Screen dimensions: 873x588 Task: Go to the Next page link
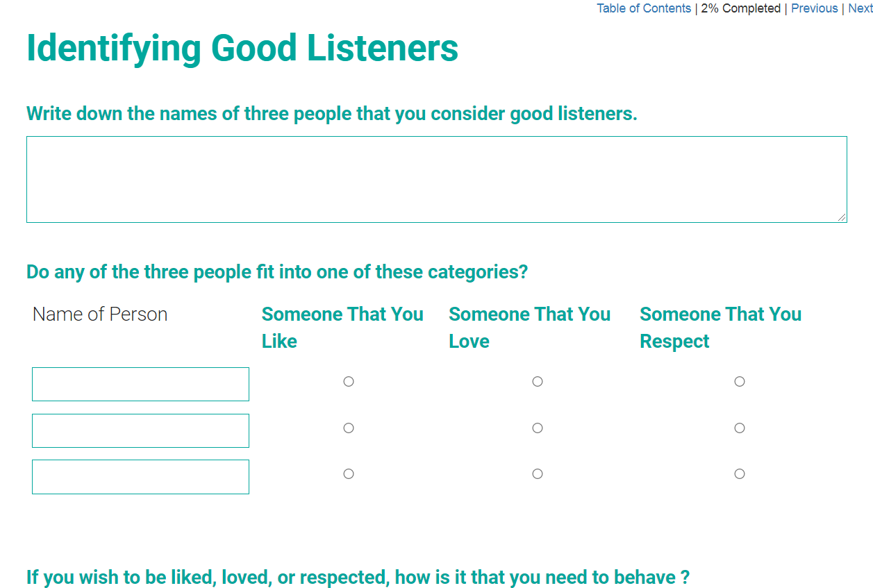860,8
